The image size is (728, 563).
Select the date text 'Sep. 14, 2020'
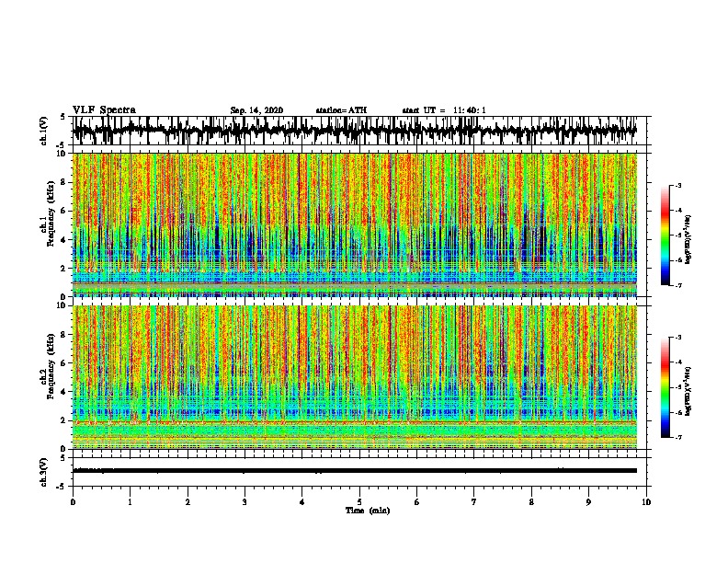[x=256, y=110]
